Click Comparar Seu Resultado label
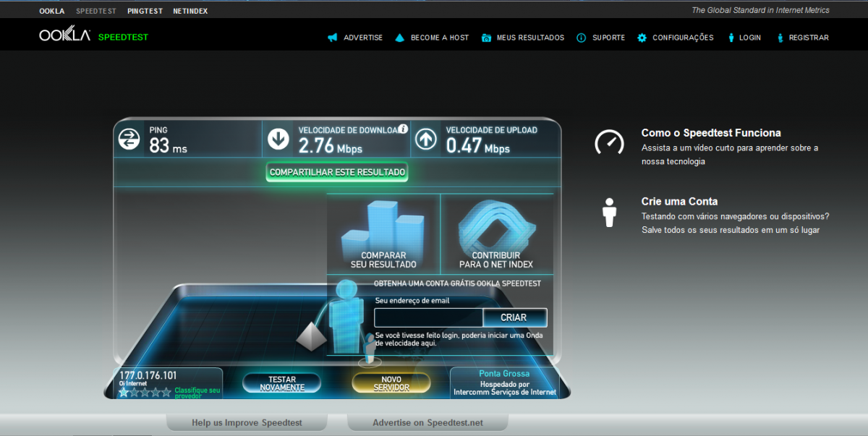Screen dimensions: 868x436 383,260
